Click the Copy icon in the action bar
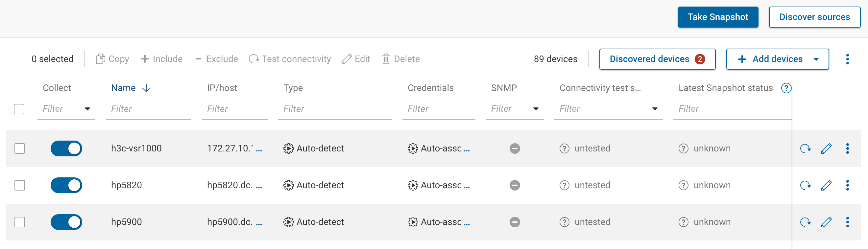 (x=100, y=58)
